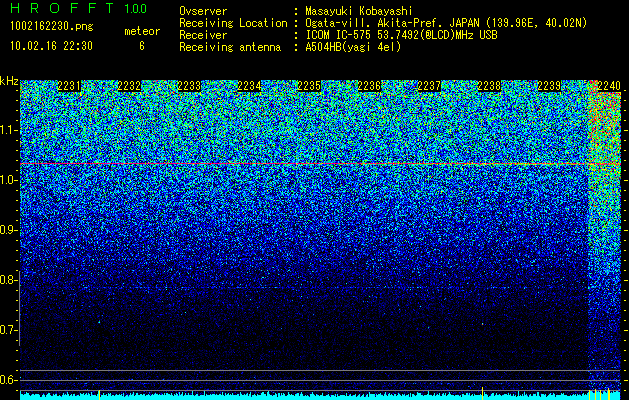
Task: Click the Receiving Location label
Action: (x=233, y=23)
